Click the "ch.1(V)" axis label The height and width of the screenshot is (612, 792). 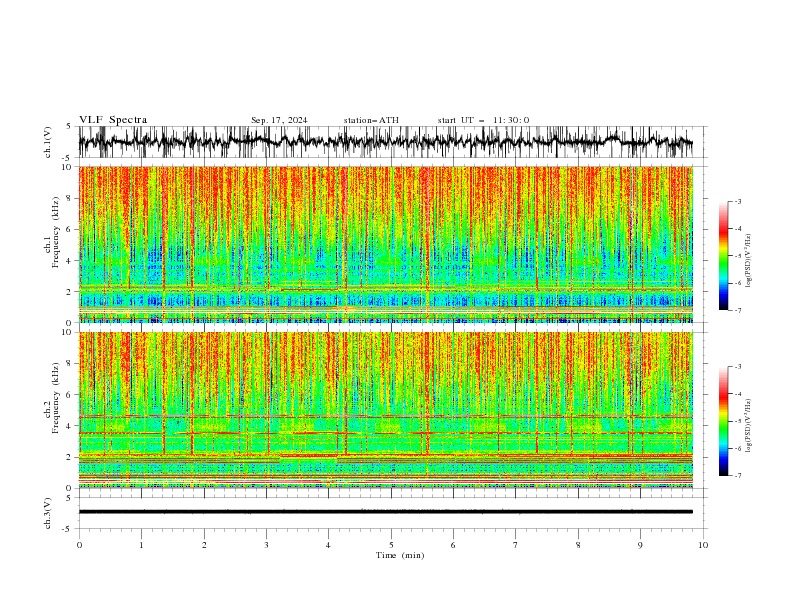click(x=48, y=142)
